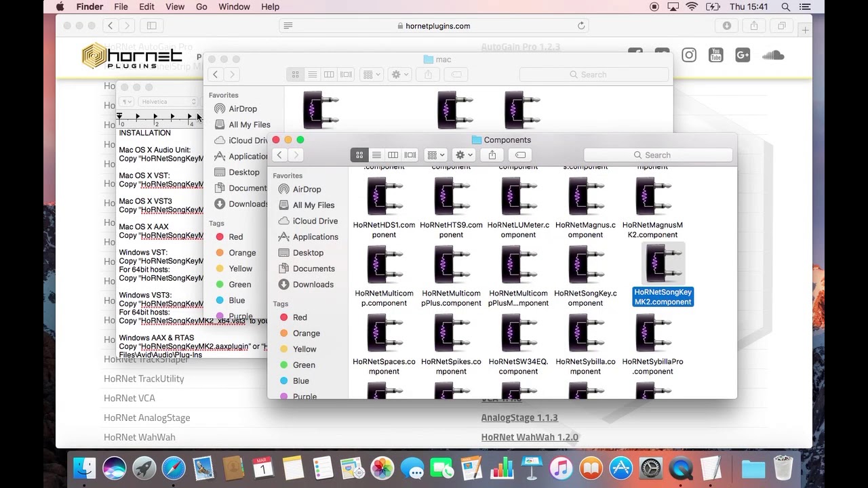The image size is (868, 488).
Task: Open HoRNet Instagram icon on website
Action: [689, 55]
